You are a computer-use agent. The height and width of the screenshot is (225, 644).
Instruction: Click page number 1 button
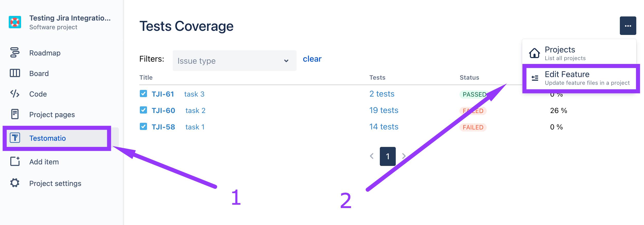pyautogui.click(x=388, y=156)
